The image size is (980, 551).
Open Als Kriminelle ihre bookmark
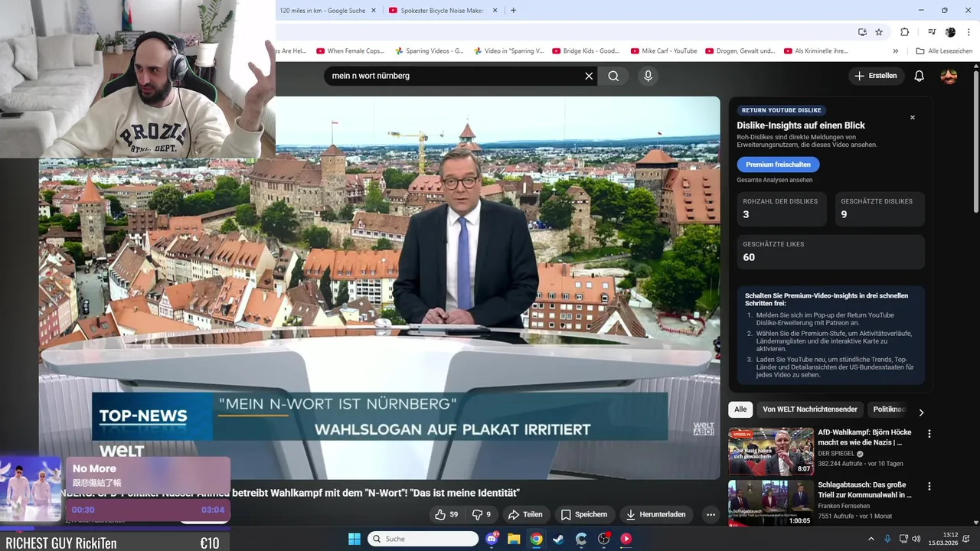click(815, 51)
